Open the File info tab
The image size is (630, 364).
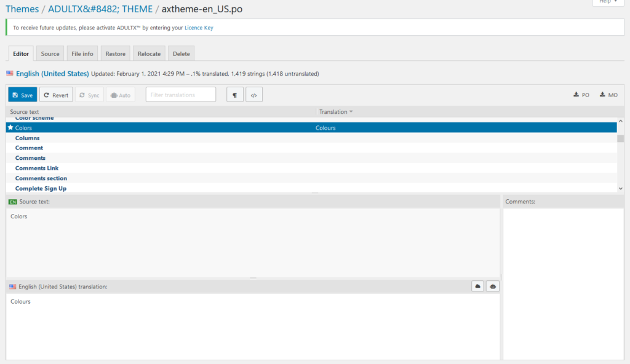click(82, 53)
